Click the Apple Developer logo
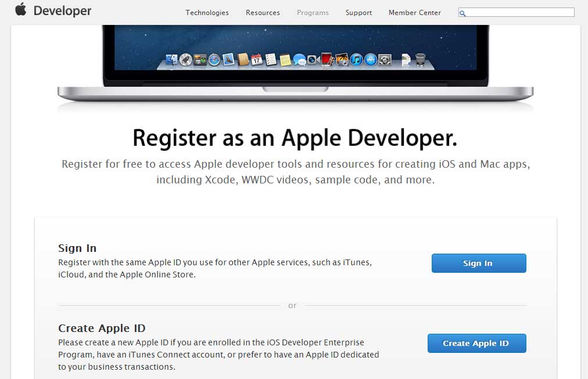The height and width of the screenshot is (379, 588). coord(52,10)
